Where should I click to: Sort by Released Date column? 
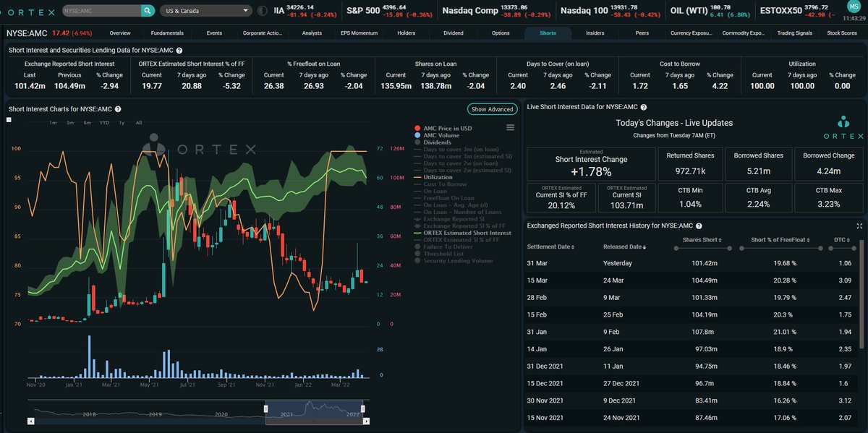point(625,247)
